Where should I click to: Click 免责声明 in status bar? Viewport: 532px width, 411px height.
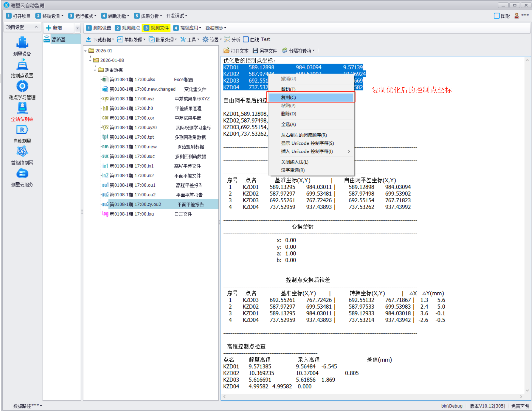click(x=520, y=406)
